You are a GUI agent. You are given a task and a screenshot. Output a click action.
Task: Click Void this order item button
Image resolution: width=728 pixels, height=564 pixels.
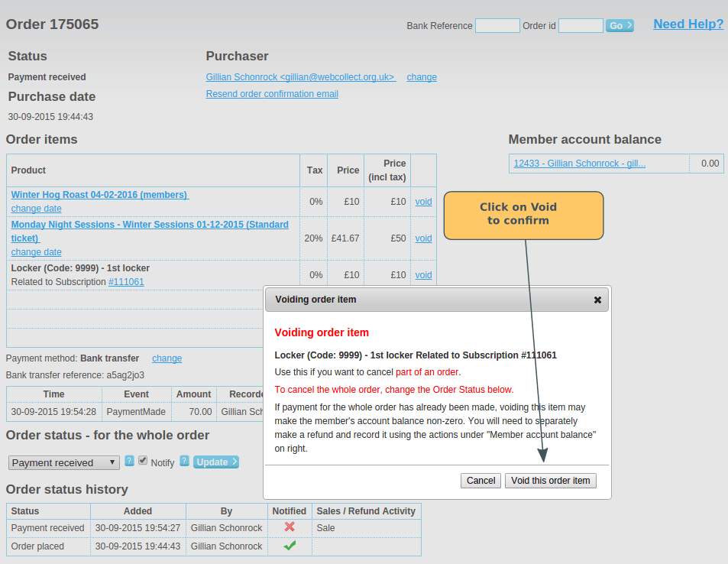click(550, 481)
